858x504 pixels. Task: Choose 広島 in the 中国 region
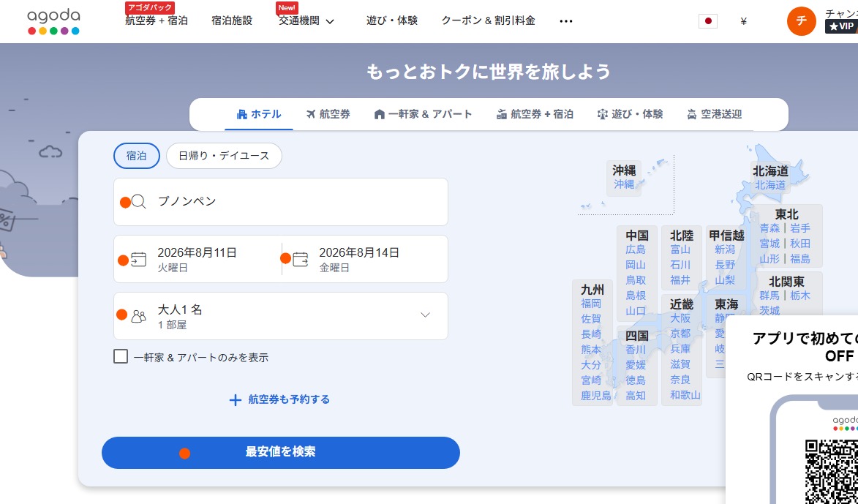tap(636, 249)
